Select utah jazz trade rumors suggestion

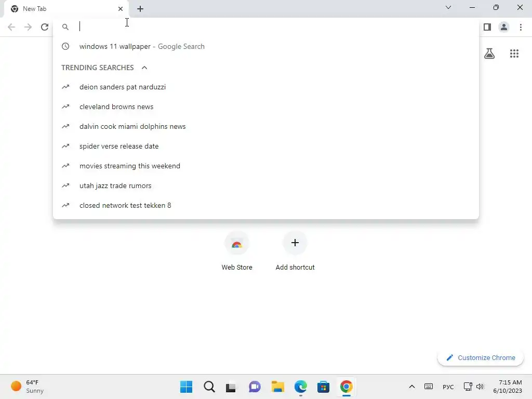266,185
